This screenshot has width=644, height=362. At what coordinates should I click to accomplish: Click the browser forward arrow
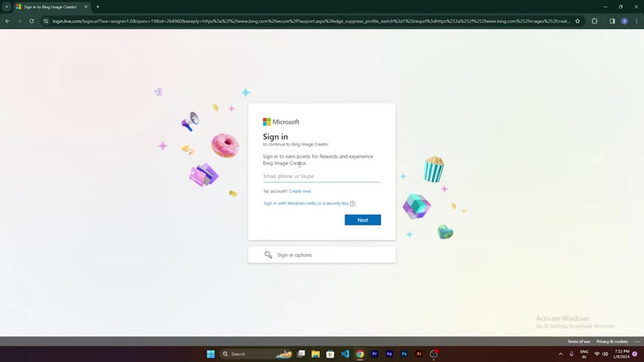(19, 21)
